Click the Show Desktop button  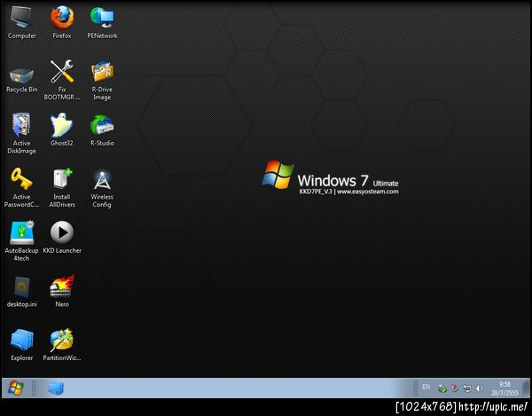click(526, 388)
